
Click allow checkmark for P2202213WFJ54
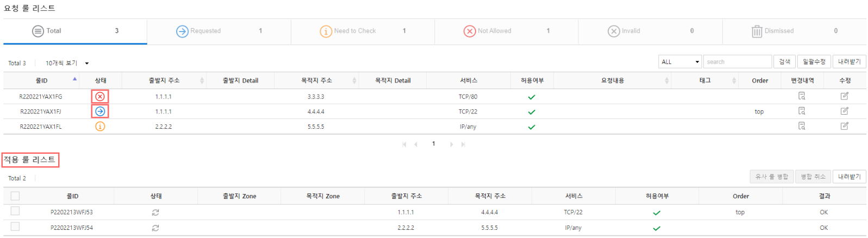[657, 228]
